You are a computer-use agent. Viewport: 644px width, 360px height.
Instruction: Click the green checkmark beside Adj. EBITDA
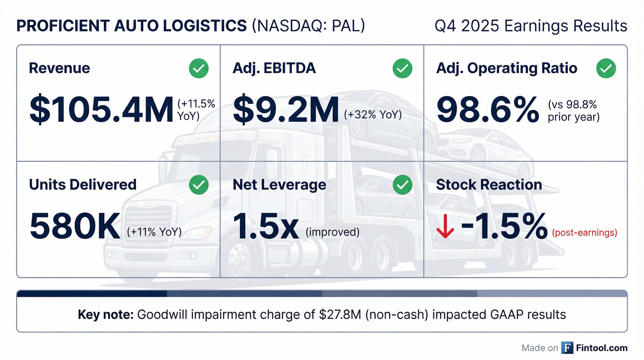tap(402, 68)
